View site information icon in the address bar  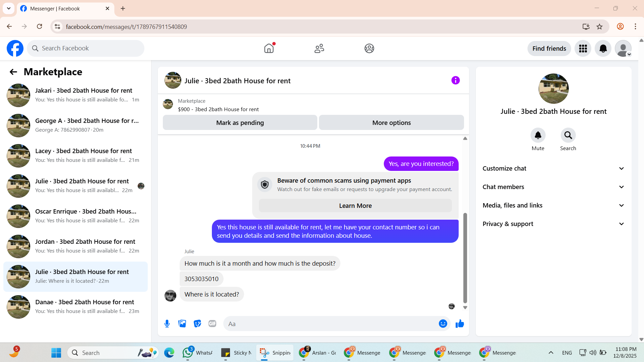point(57,27)
